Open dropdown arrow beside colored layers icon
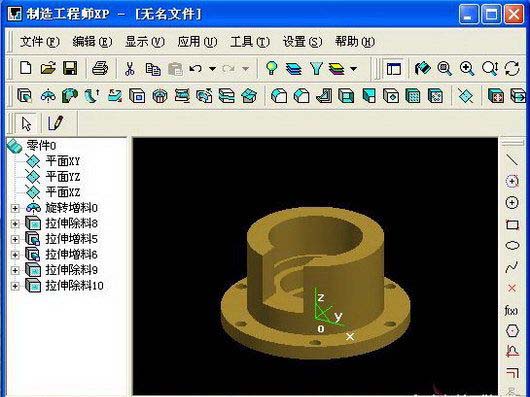This screenshot has width=530, height=397. tap(353, 69)
